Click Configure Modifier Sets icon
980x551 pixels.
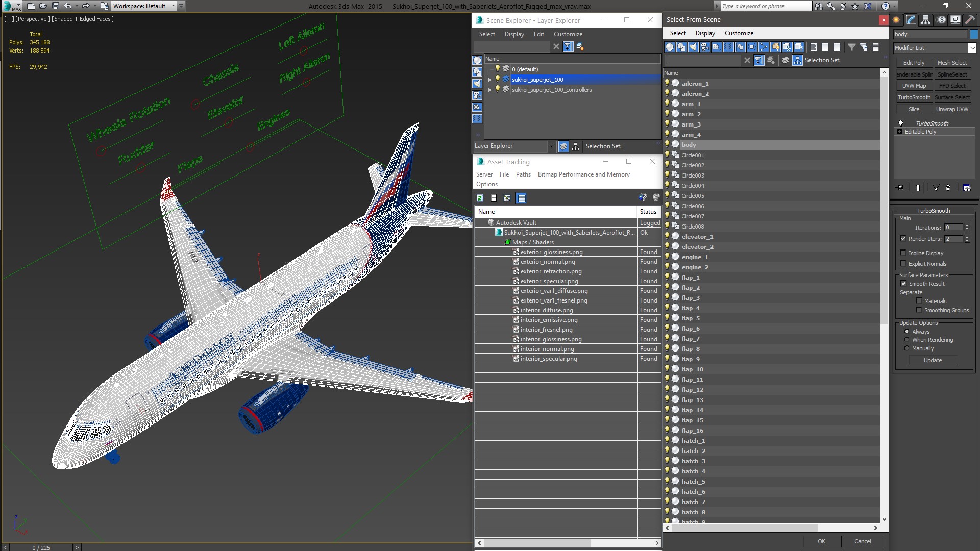pyautogui.click(x=966, y=188)
